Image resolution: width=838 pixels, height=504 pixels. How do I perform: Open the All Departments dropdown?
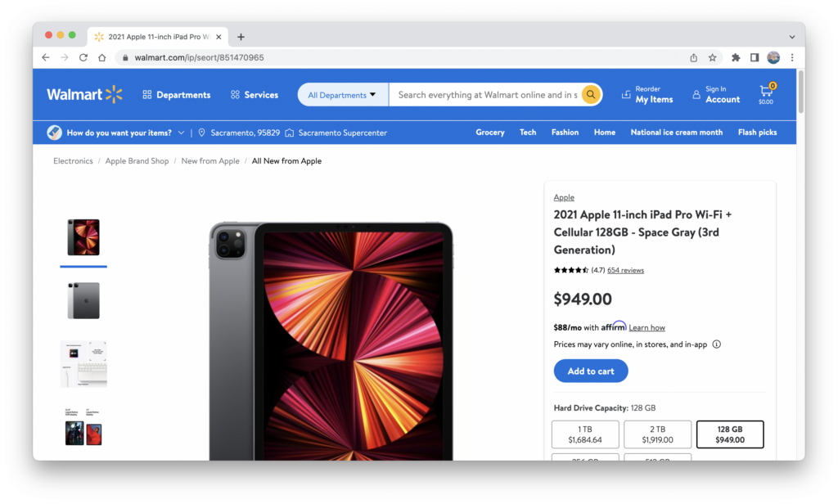[343, 95]
